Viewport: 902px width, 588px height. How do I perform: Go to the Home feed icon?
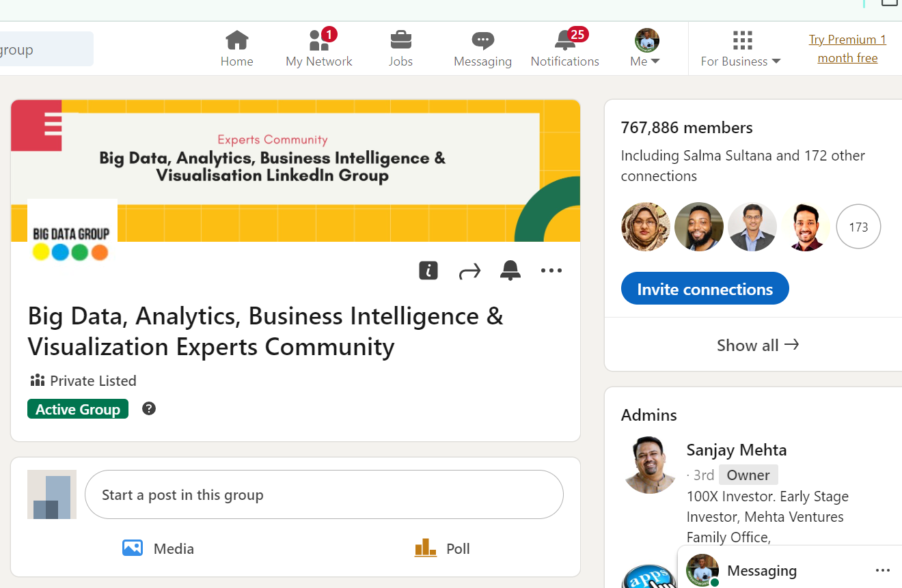236,41
